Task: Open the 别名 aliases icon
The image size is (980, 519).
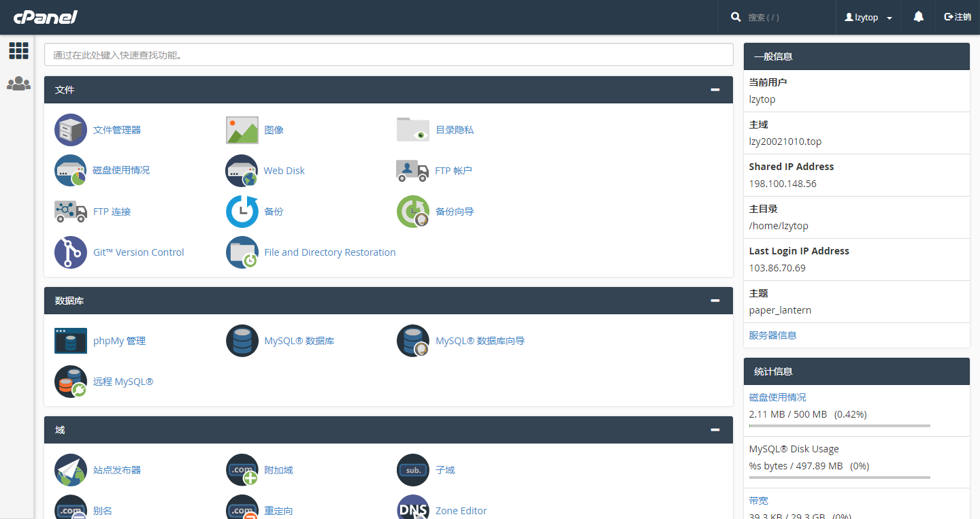Action: (71, 507)
